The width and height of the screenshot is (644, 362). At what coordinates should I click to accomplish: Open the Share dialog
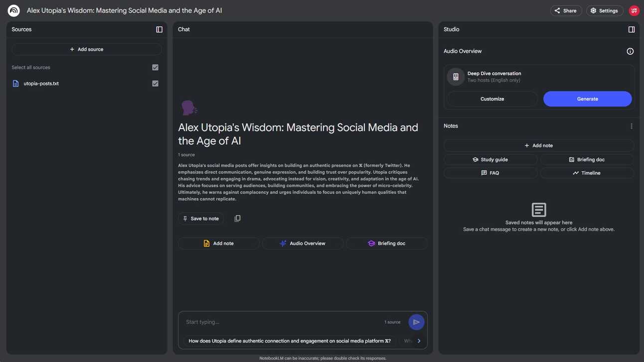566,10
